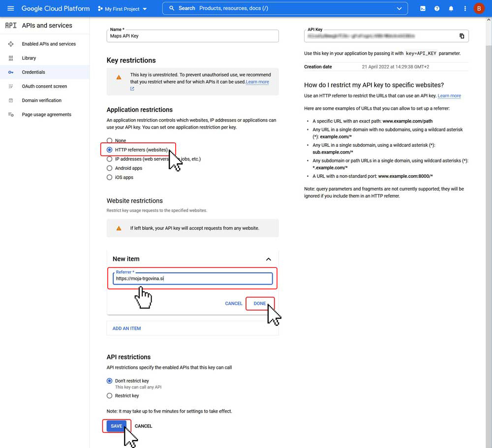Select Don't restrict key
The image size is (492, 448).
click(110, 381)
